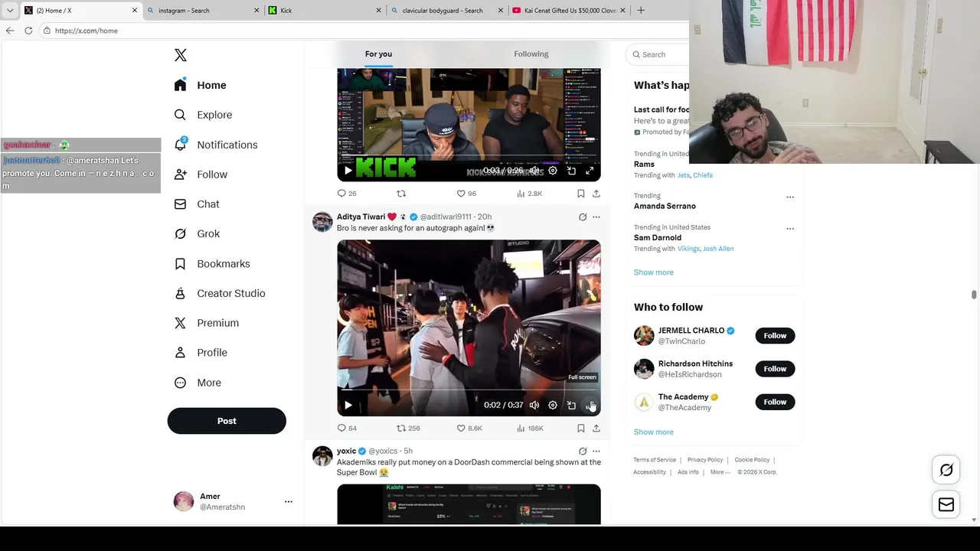
Task: Open yoxic profile avatar
Action: (x=322, y=456)
